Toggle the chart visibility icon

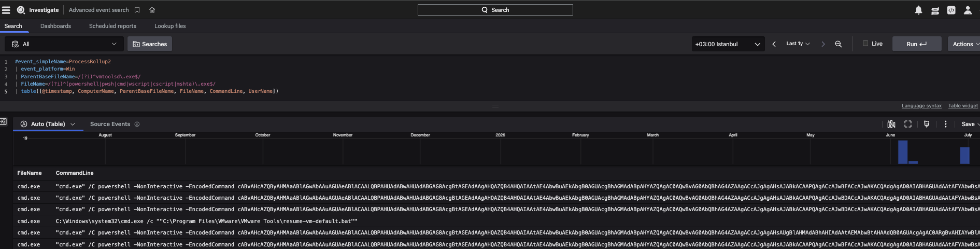coord(891,124)
